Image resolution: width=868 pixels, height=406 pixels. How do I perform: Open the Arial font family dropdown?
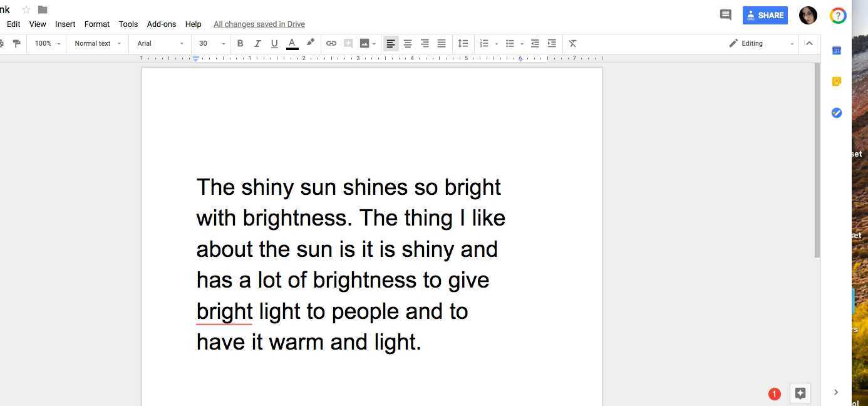158,43
